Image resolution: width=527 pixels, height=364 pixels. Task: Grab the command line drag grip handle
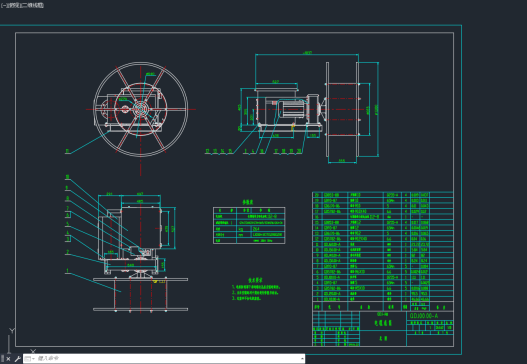(x=2, y=359)
